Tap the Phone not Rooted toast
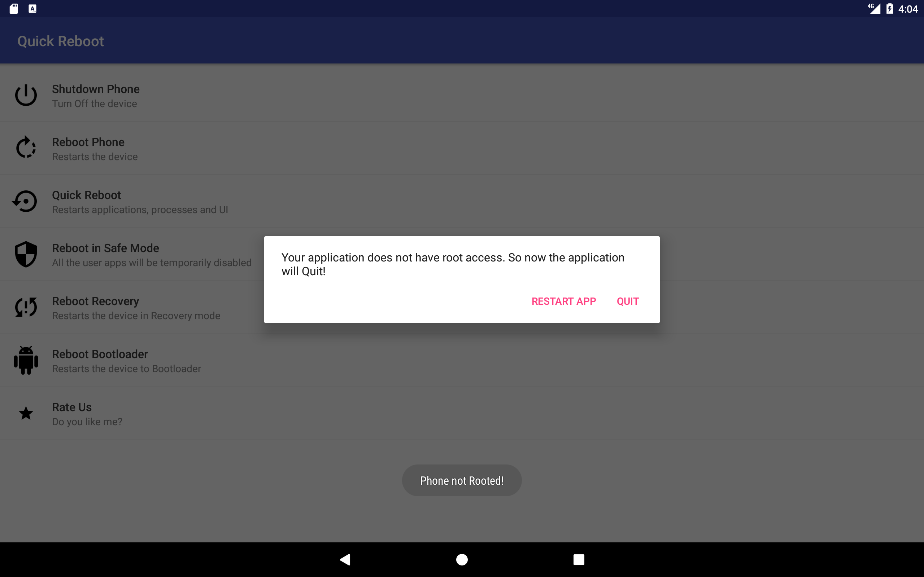Viewport: 924px width, 577px height. coord(462,480)
